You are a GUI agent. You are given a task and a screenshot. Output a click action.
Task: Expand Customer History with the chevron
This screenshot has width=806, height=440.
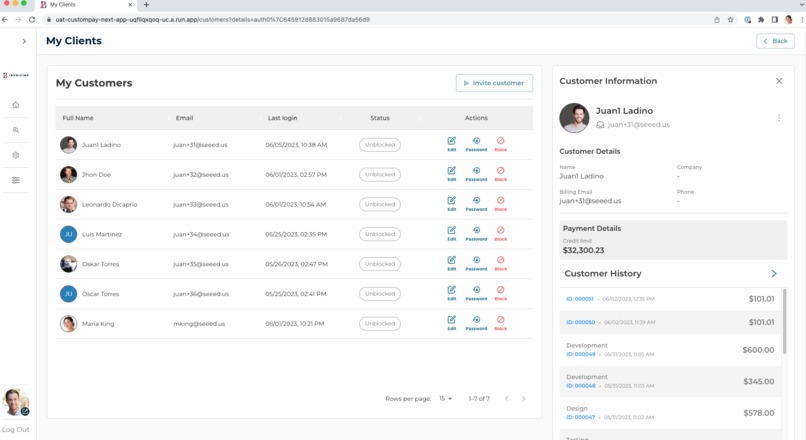(774, 273)
